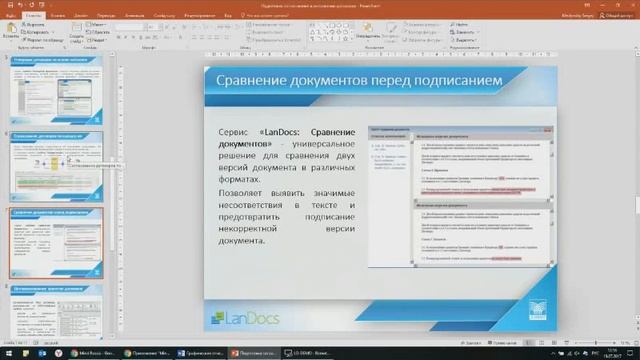Copy selection with the Копировать button
The image size is (640, 360).
coord(35,32)
